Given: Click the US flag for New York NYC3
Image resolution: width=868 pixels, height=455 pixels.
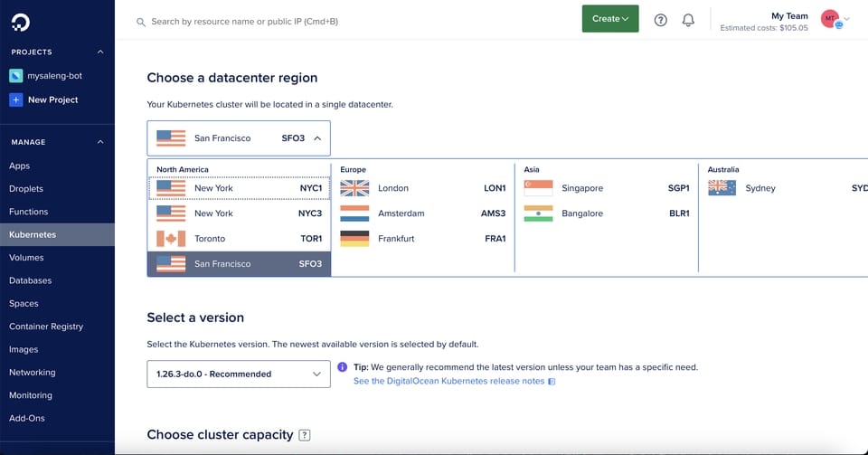Looking at the screenshot, I should 171,213.
